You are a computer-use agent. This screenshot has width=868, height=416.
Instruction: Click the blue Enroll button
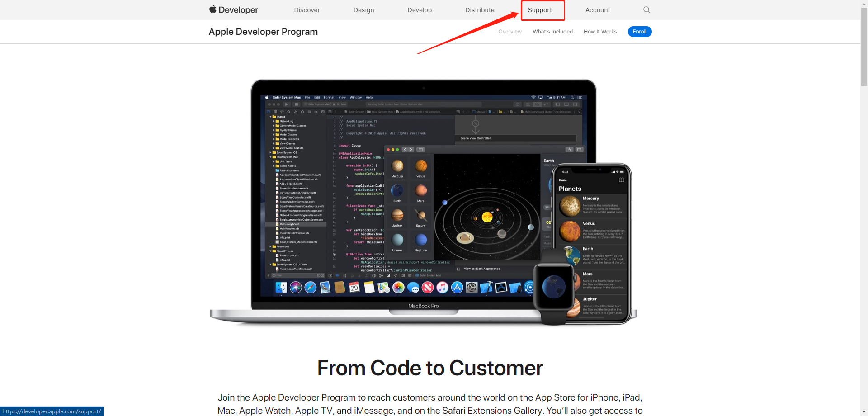click(640, 32)
